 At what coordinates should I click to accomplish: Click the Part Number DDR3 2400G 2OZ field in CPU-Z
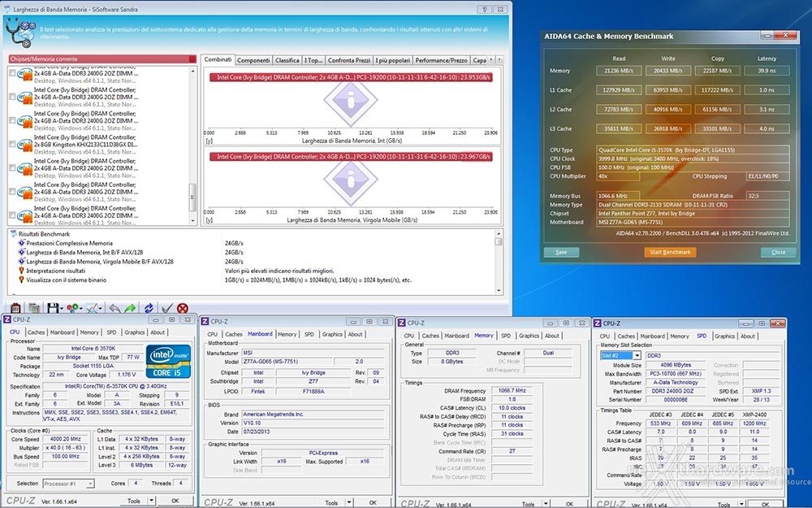point(676,391)
